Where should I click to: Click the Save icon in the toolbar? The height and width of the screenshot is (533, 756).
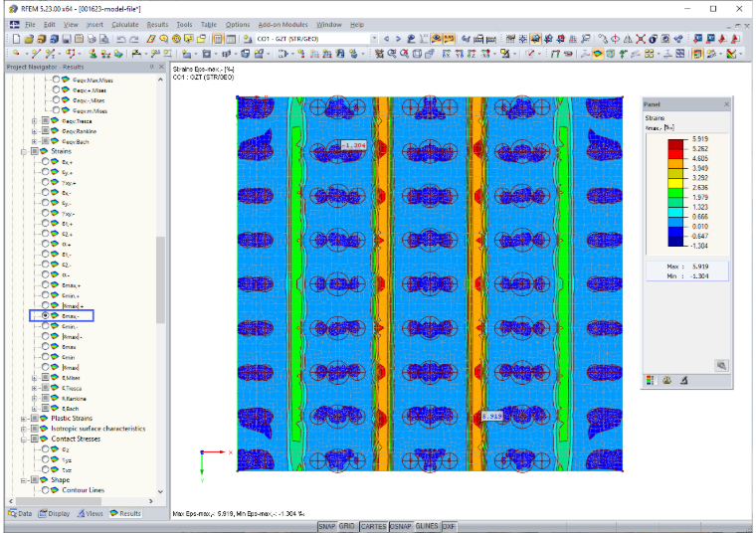coord(67,39)
